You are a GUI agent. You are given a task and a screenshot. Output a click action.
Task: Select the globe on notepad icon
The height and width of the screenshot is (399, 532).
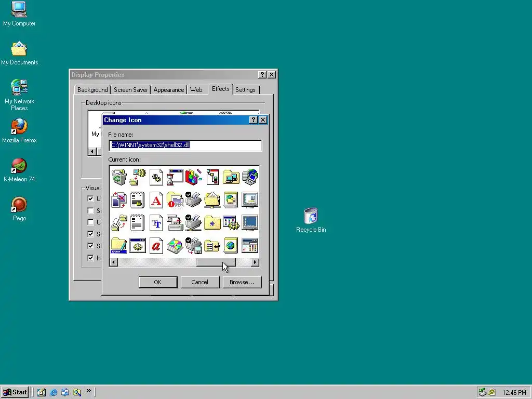tap(231, 246)
